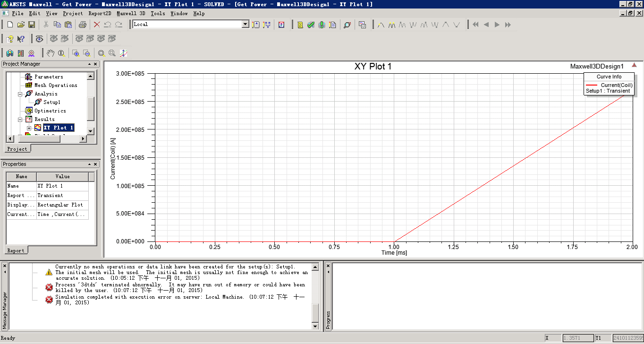Click the Copy icon in toolbar
The width and height of the screenshot is (644, 344).
(57, 25)
